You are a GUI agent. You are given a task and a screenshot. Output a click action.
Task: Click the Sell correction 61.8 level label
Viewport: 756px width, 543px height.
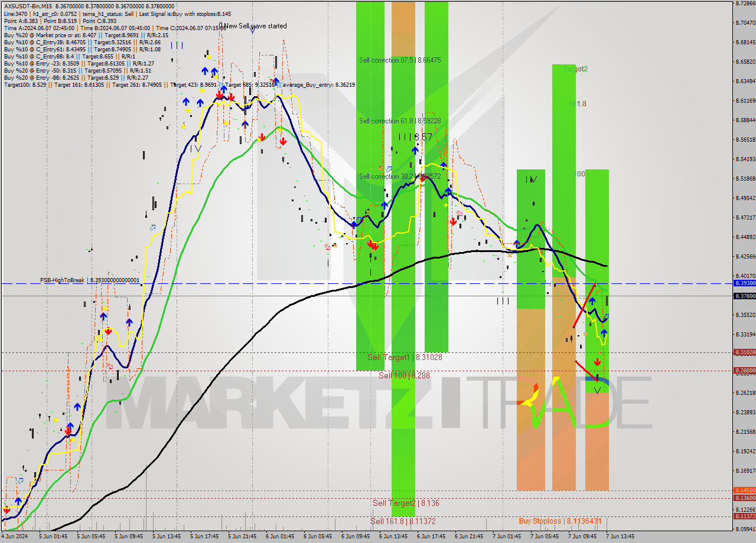(400, 121)
